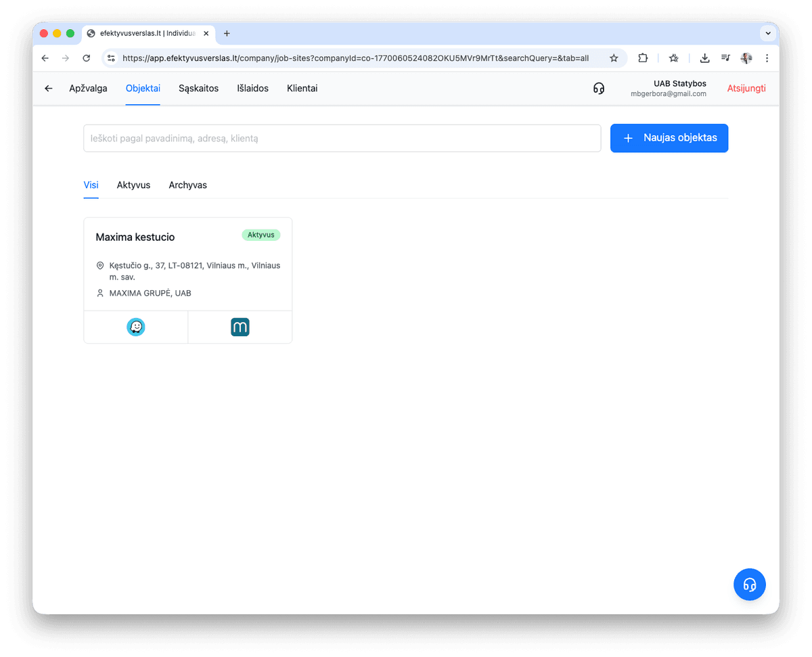Viewport: 812px width, 657px height.
Task: Open the Chrome profile avatar
Action: 746,58
